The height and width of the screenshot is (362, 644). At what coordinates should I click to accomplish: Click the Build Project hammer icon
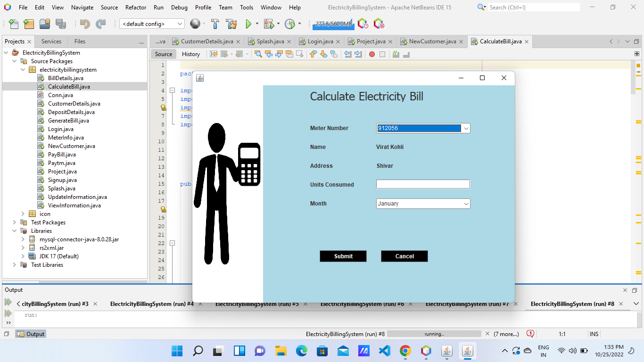tap(214, 23)
